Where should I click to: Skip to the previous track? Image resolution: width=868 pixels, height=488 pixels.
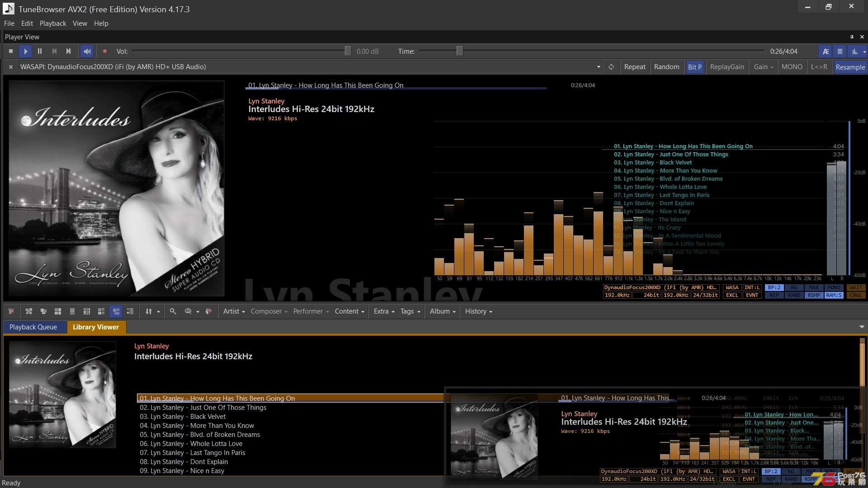click(54, 52)
